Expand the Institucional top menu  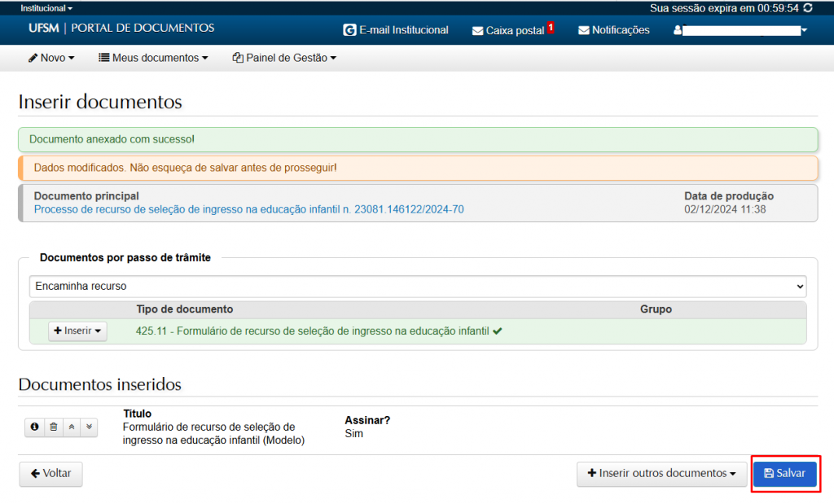pos(46,7)
